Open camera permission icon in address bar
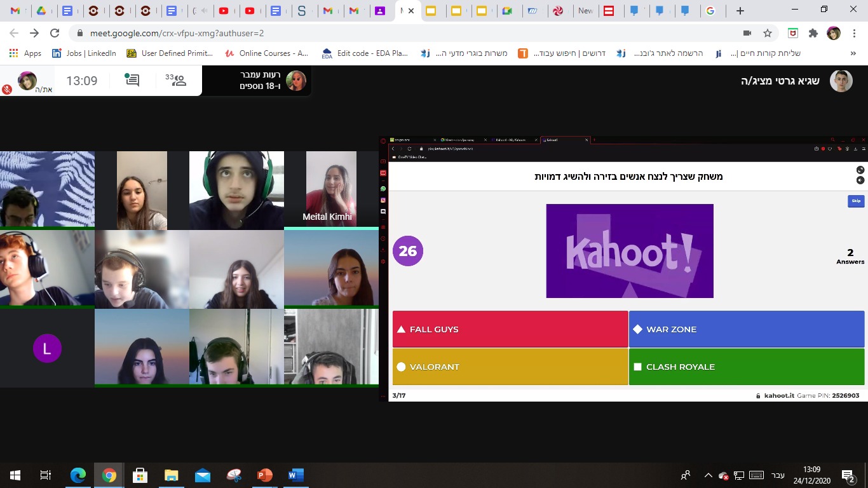 tap(747, 33)
